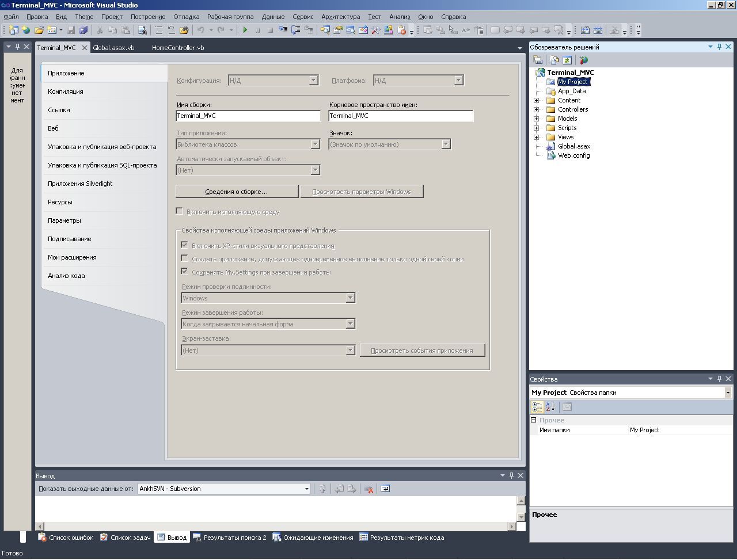
Task: Click the Save All toolbar icon
Action: click(83, 30)
